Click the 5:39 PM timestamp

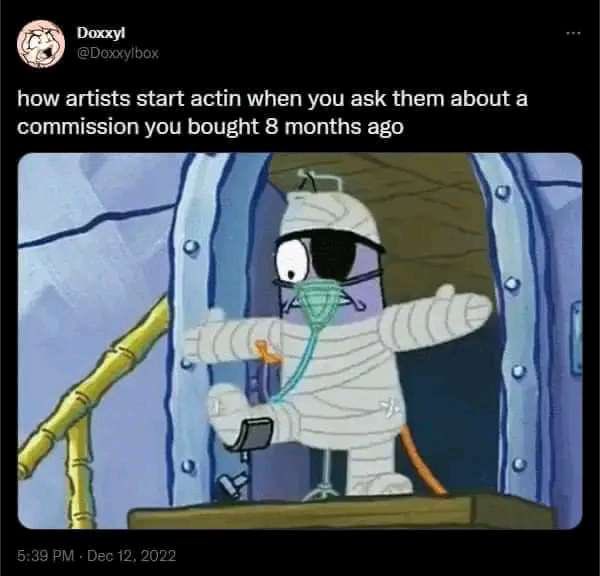pos(45,555)
